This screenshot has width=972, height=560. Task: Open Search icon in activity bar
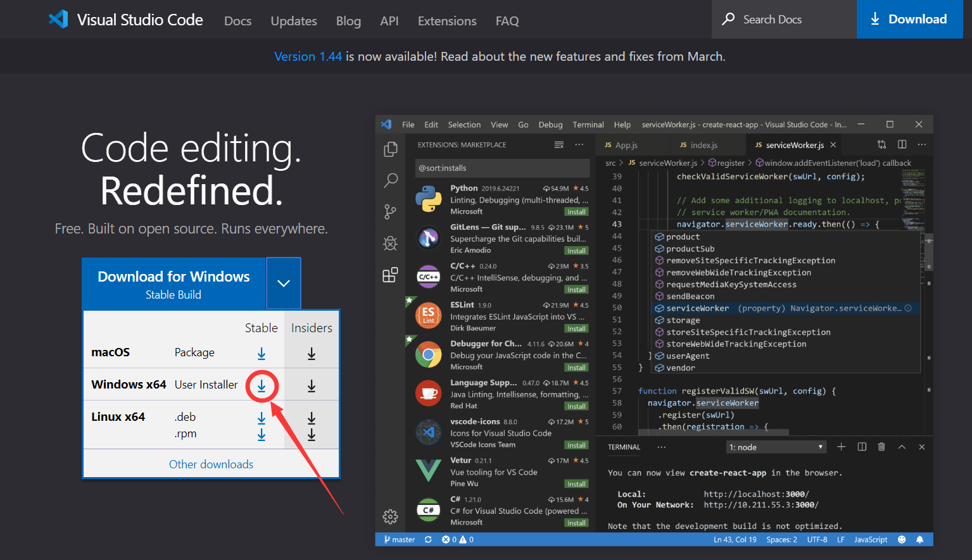(391, 180)
